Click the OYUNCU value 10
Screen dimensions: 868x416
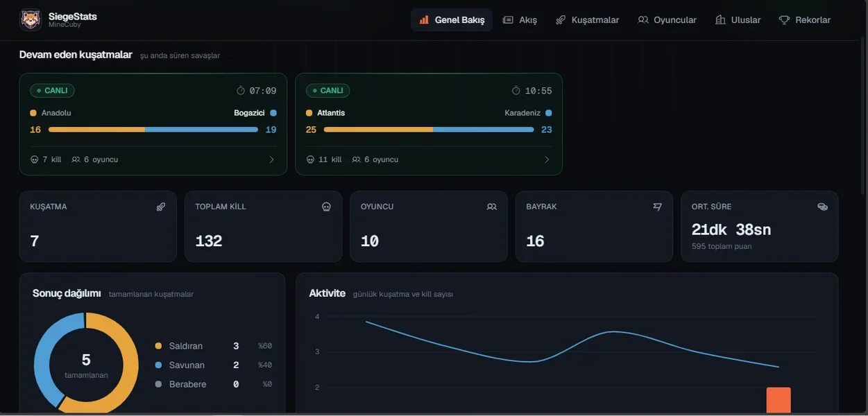click(x=370, y=241)
